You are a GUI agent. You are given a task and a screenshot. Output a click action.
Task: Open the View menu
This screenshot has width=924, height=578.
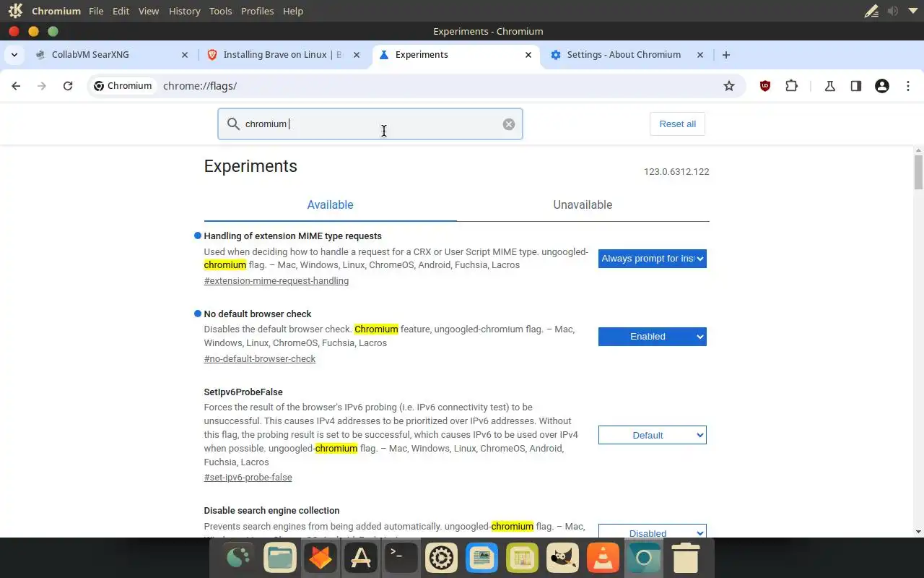click(149, 11)
